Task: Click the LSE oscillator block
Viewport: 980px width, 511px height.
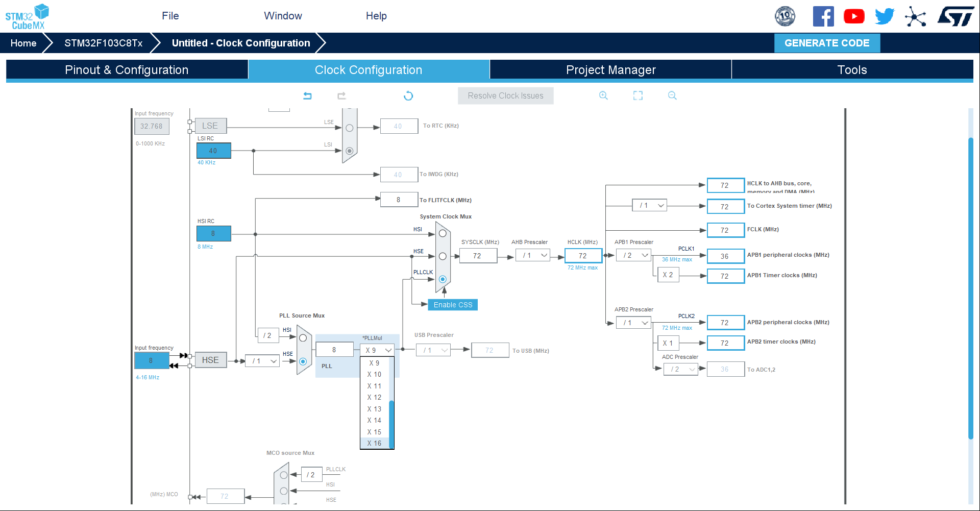Action: tap(210, 126)
